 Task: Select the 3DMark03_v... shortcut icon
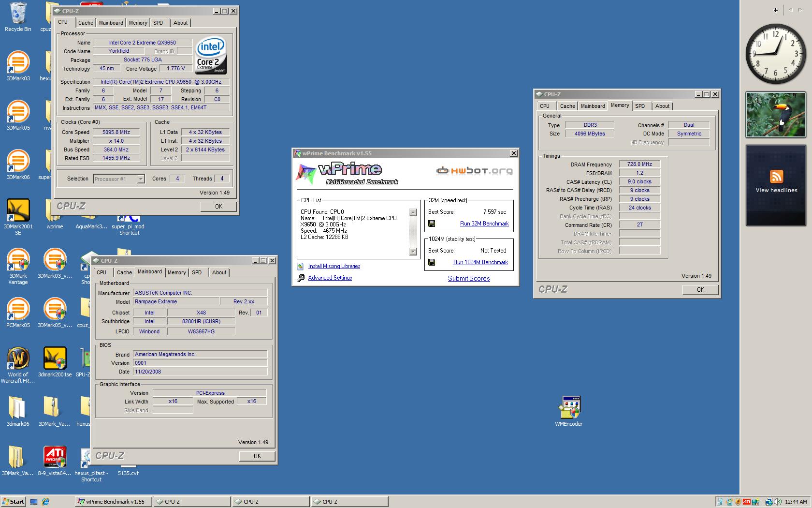pyautogui.click(x=55, y=264)
